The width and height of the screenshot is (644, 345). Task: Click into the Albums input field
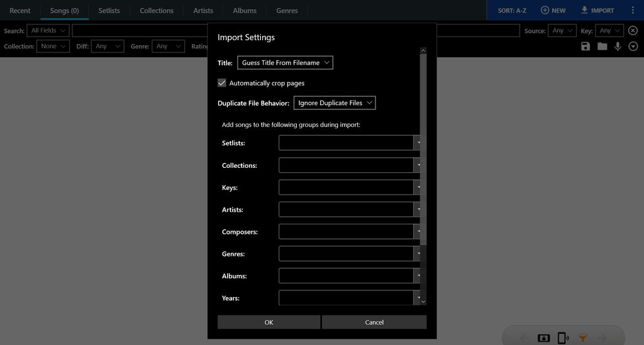click(346, 276)
